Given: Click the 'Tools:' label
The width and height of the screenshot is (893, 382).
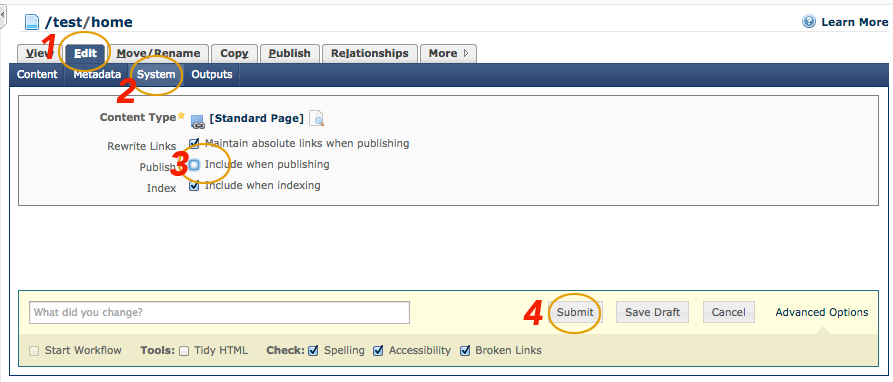Looking at the screenshot, I should (x=157, y=350).
